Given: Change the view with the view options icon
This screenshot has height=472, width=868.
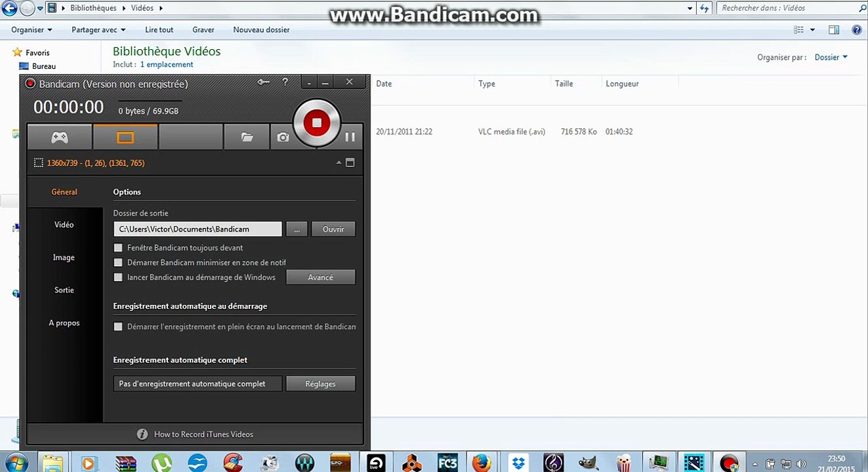Looking at the screenshot, I should [x=798, y=29].
